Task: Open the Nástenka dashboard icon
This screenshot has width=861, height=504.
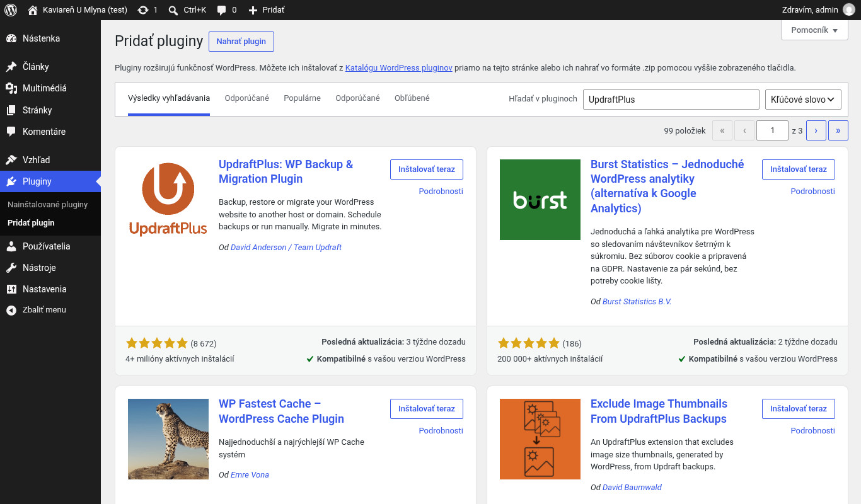Action: click(11, 38)
